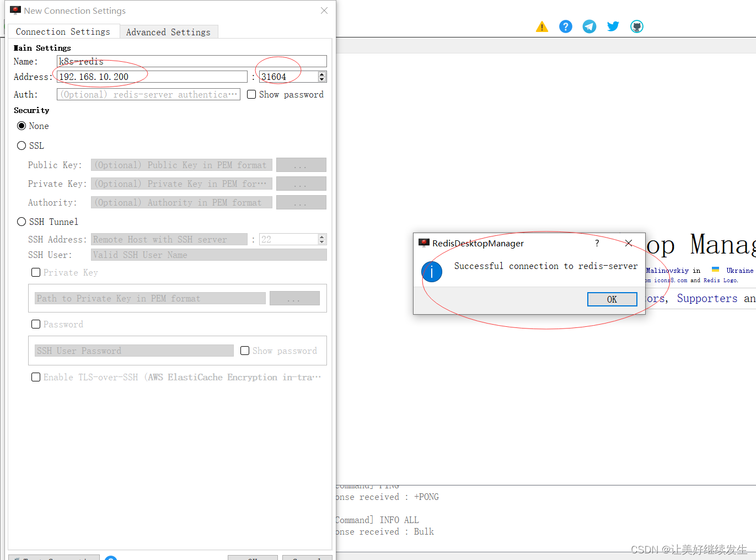Viewport: 756px width, 560px height.
Task: Open the Telegram channel icon
Action: pos(589,26)
